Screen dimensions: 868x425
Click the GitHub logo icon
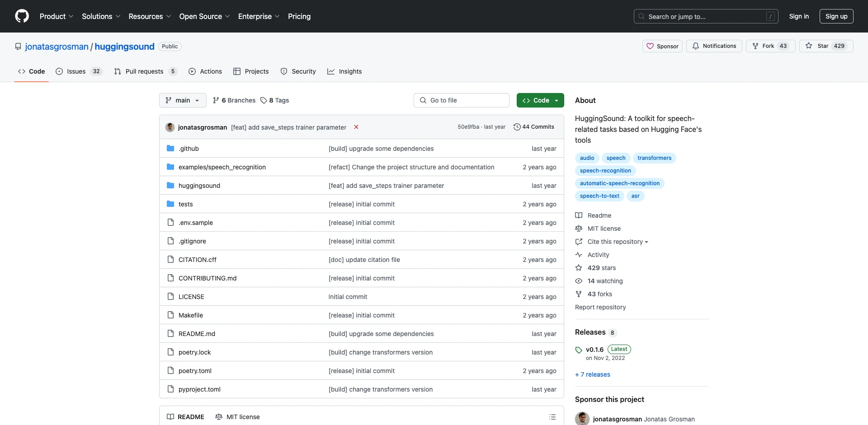(x=22, y=16)
